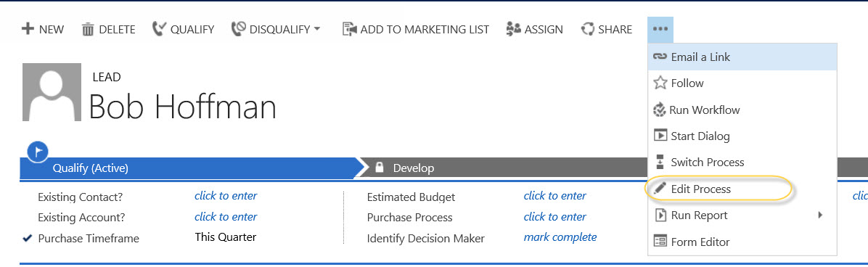868x267 pixels.
Task: Expand the Run Report submenu arrow
Action: pos(820,215)
